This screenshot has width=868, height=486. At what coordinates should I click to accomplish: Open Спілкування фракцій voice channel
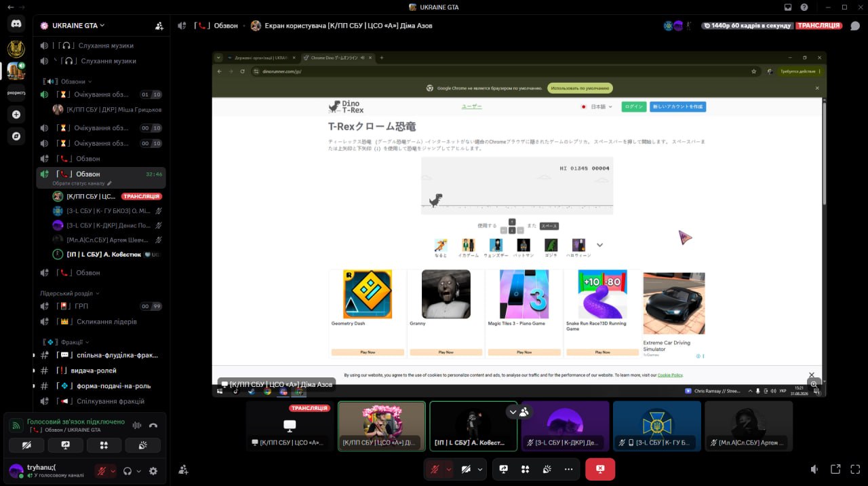point(101,401)
